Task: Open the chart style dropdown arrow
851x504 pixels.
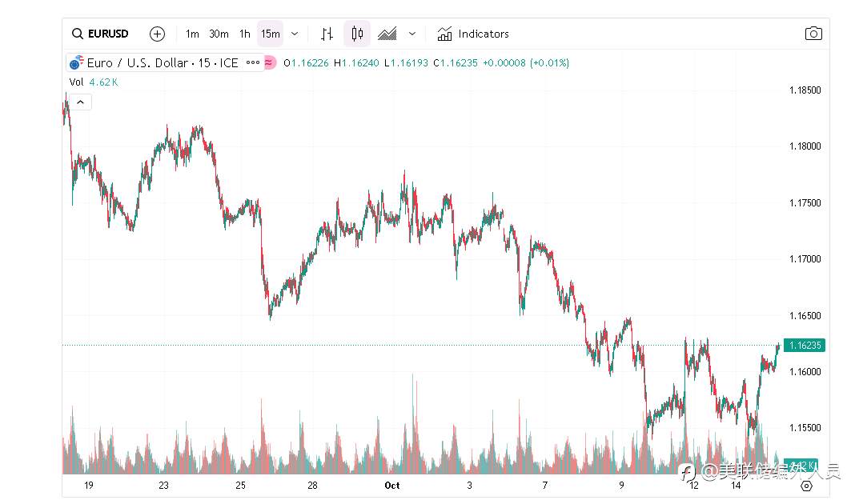Action: coord(412,34)
